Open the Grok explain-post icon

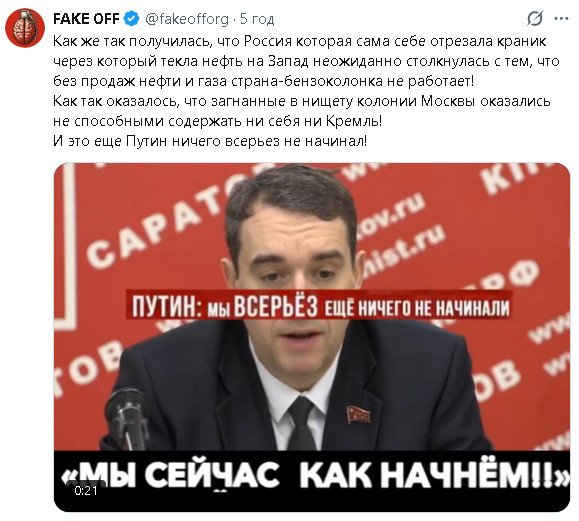(x=535, y=18)
